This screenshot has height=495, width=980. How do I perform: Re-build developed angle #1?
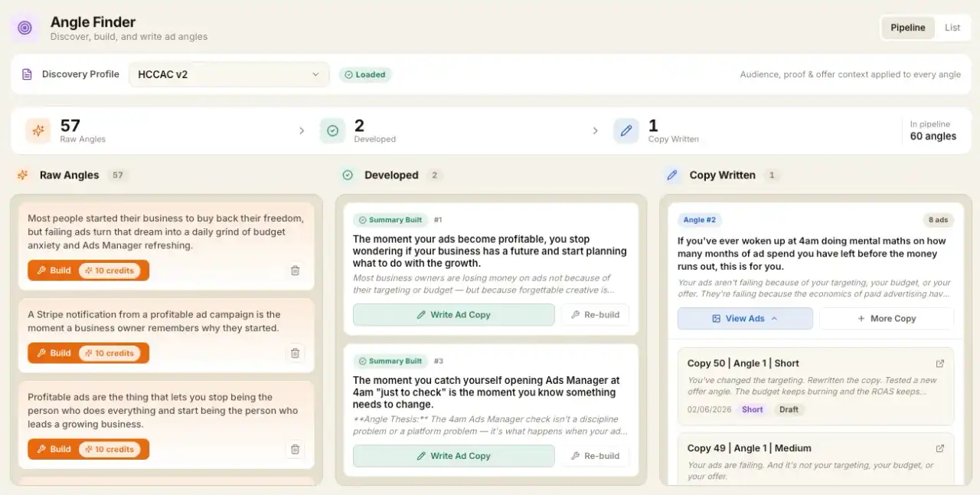(x=595, y=315)
